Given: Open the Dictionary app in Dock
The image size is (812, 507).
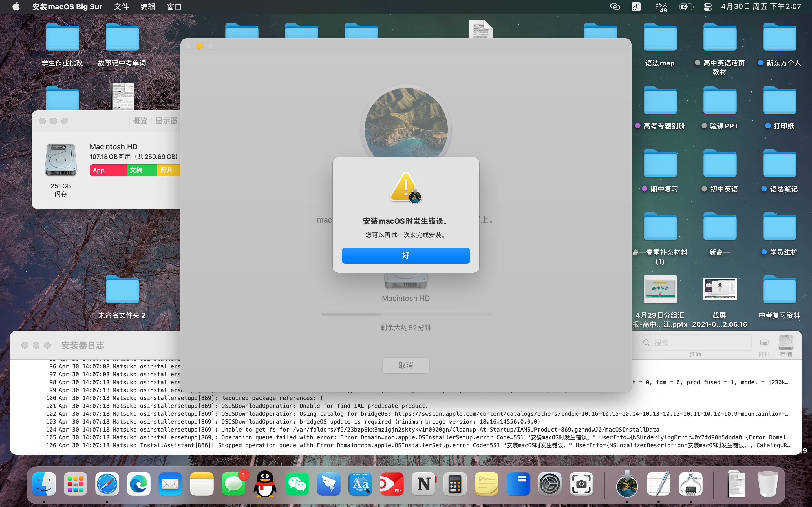Looking at the screenshot, I should point(360,484).
